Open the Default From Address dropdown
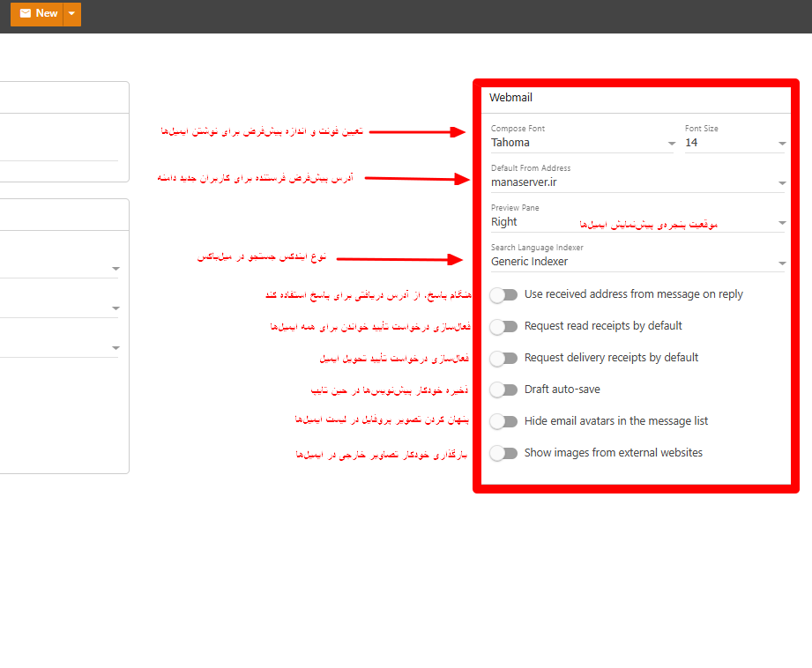The height and width of the screenshot is (668, 812). click(781, 183)
